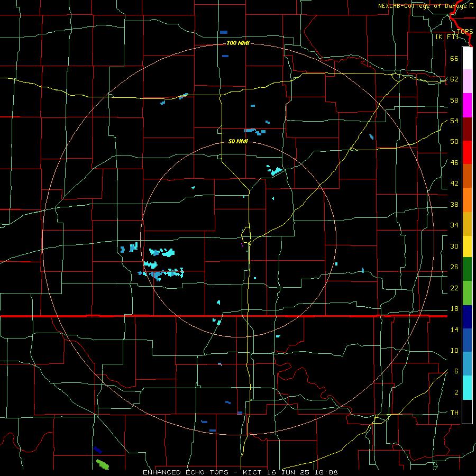Click the bright red 50 kft legend color

coord(467,152)
